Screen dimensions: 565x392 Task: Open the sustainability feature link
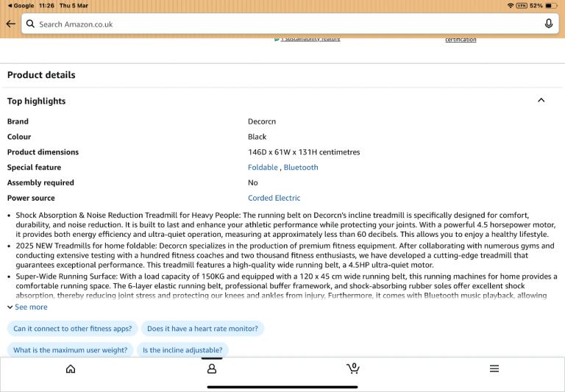point(308,39)
